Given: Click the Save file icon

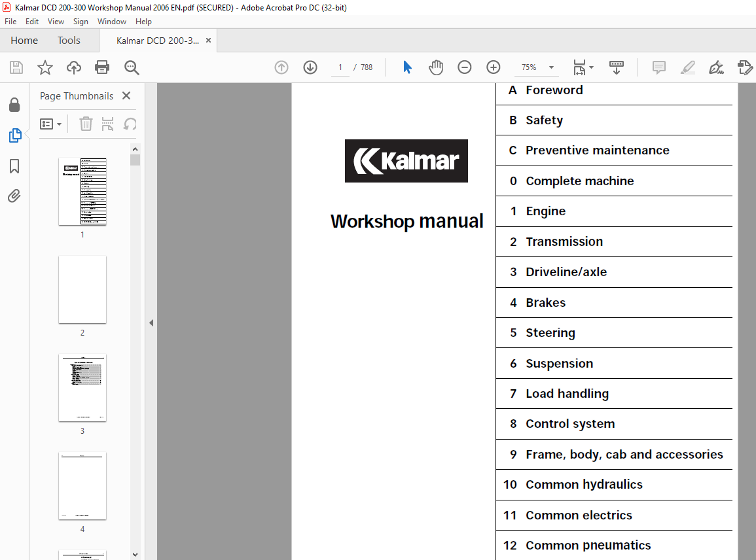Looking at the screenshot, I should (x=16, y=67).
